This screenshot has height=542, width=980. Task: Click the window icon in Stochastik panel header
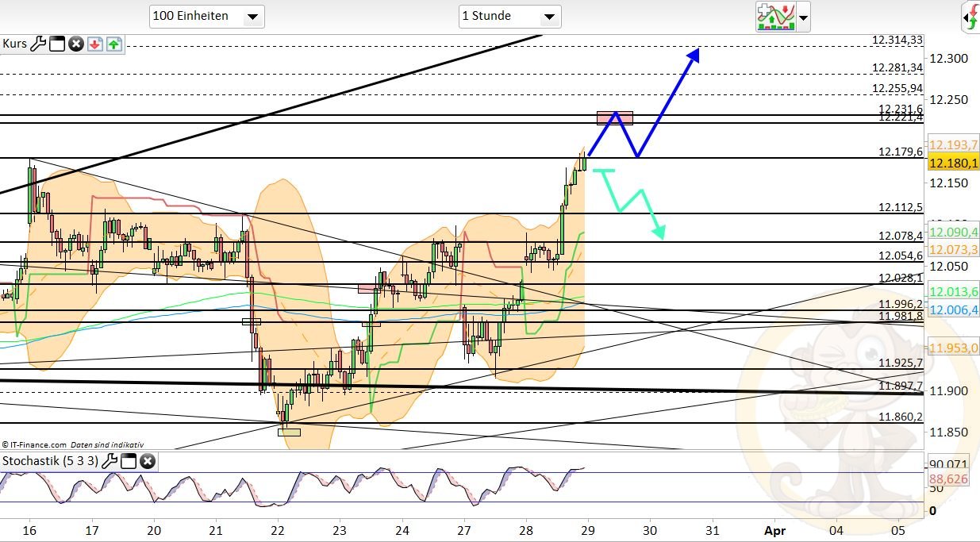coord(129,461)
